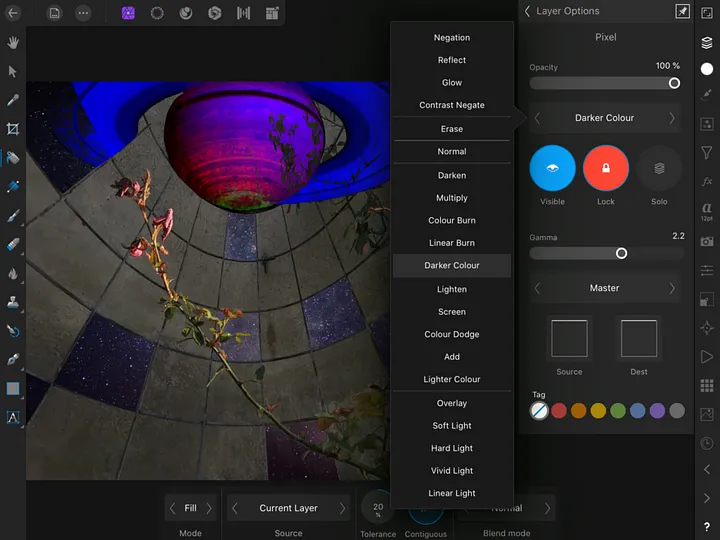Open the Current Layer source dropdown

(288, 508)
